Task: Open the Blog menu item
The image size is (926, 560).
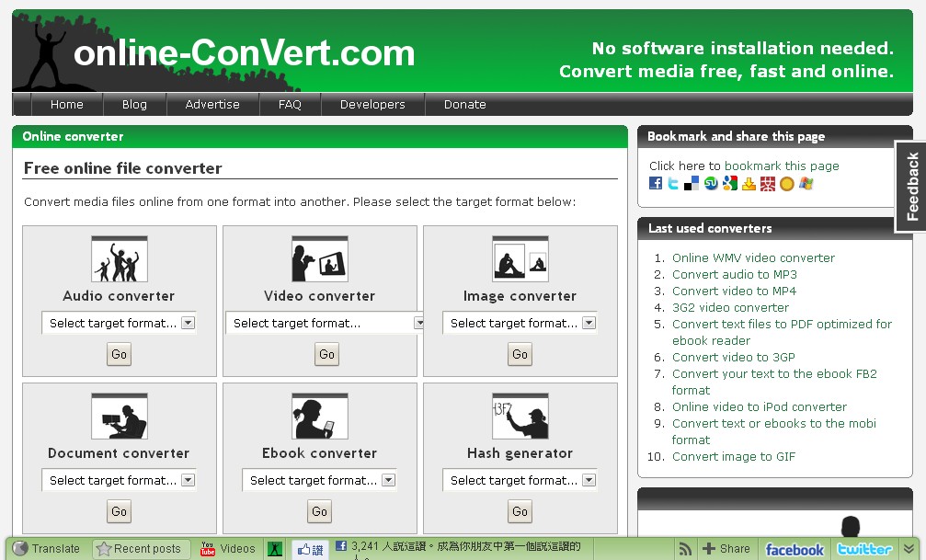Action: (x=134, y=105)
